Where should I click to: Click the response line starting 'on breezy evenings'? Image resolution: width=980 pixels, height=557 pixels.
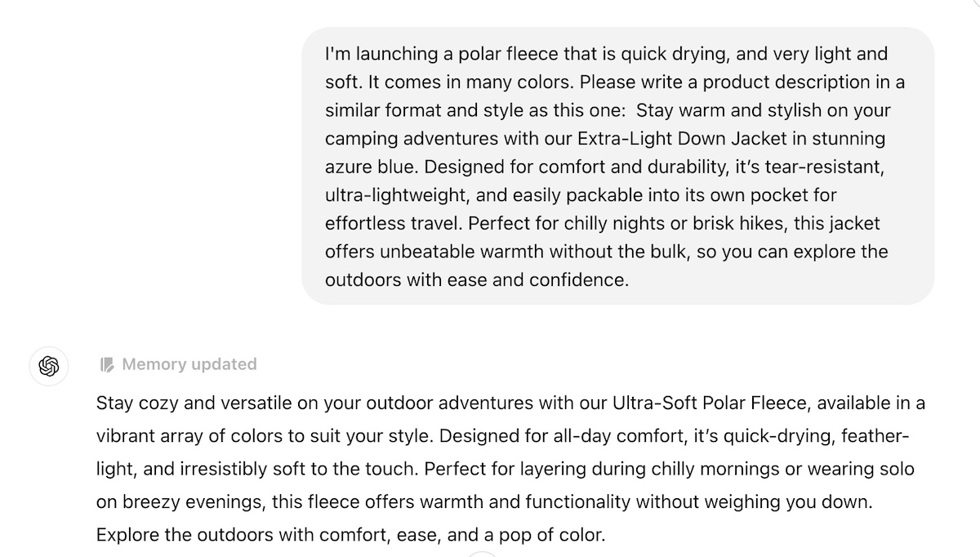[485, 502]
